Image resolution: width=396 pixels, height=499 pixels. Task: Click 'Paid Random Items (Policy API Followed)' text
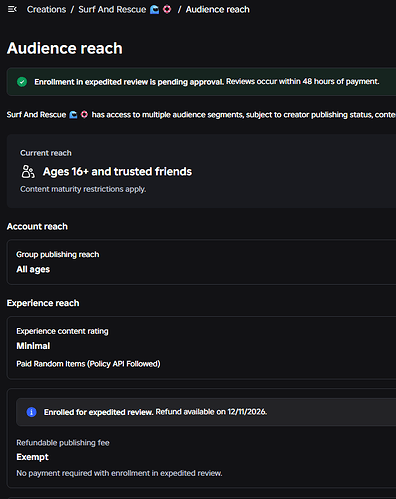(88, 364)
